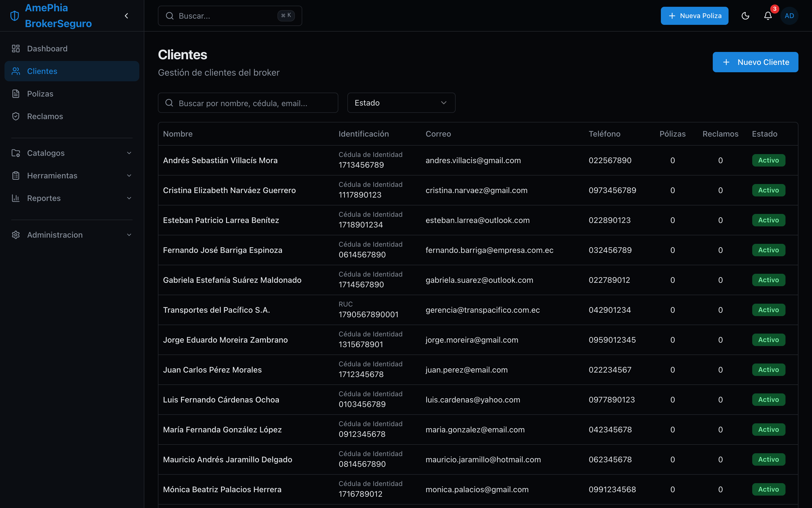Click the AmePhia shield logo icon
812x508 pixels.
coord(15,16)
